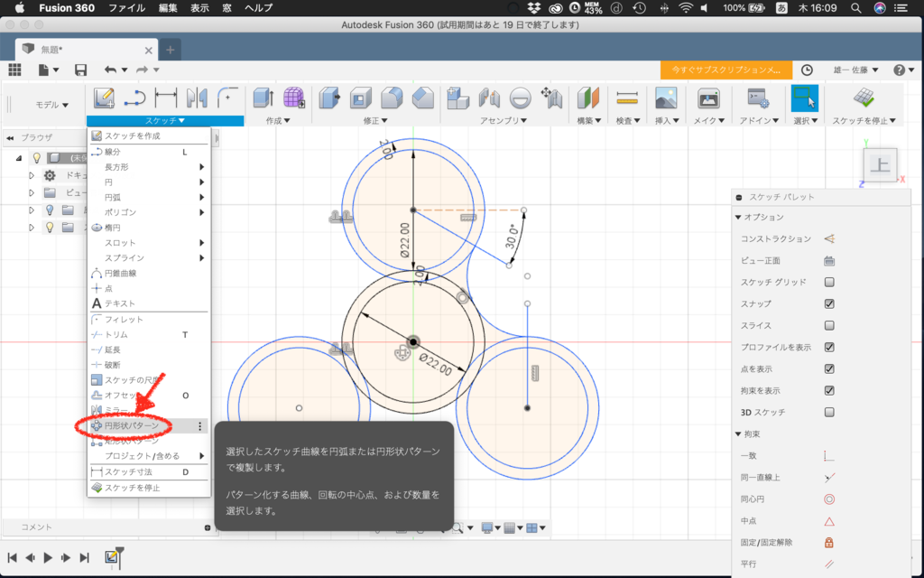Toggle the 点を表示 checkbox
The image size is (924, 578).
[829, 368]
